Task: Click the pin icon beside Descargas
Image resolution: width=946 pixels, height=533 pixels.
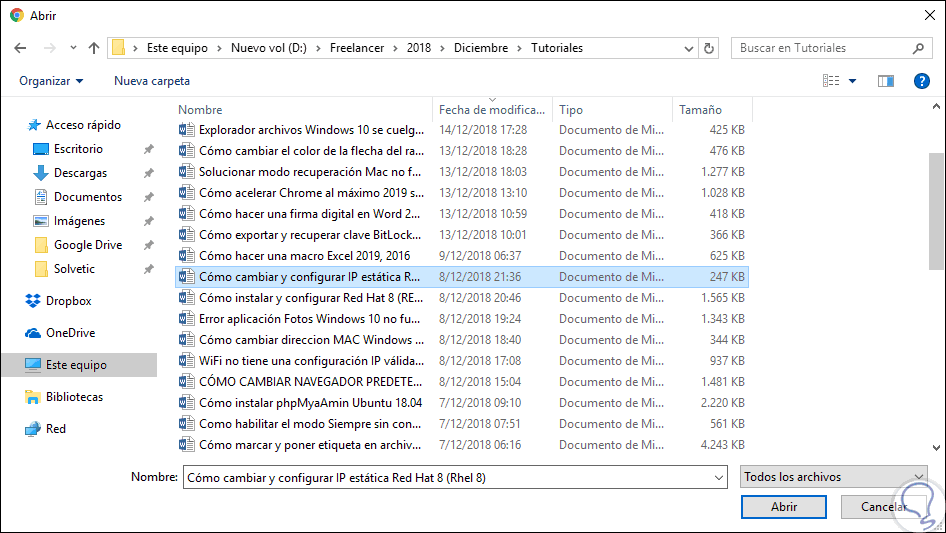Action: (x=148, y=173)
